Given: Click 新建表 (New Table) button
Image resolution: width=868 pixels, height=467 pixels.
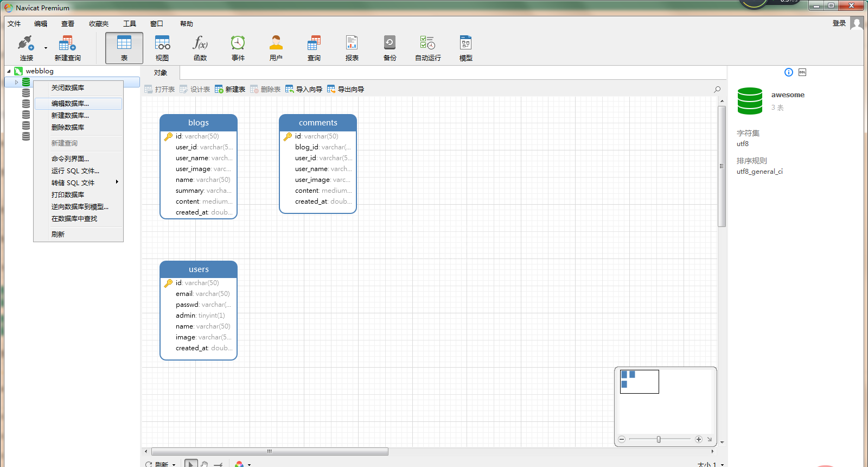Looking at the screenshot, I should [x=230, y=89].
